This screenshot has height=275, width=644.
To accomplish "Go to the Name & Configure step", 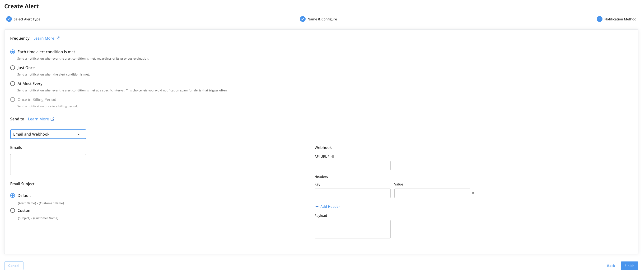I will pos(322,19).
